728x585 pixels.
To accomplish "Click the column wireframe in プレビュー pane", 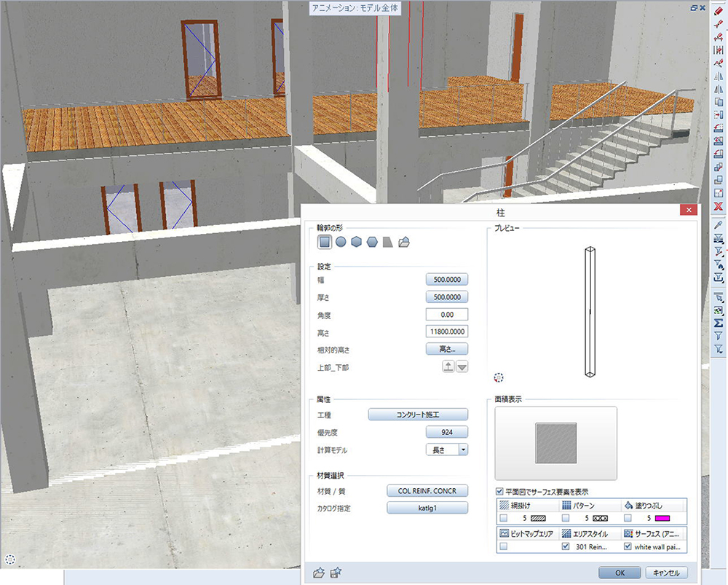I will (590, 312).
